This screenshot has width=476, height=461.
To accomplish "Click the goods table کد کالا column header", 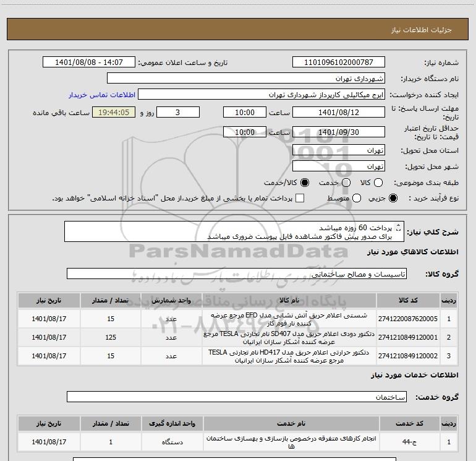I will coord(408,300).
